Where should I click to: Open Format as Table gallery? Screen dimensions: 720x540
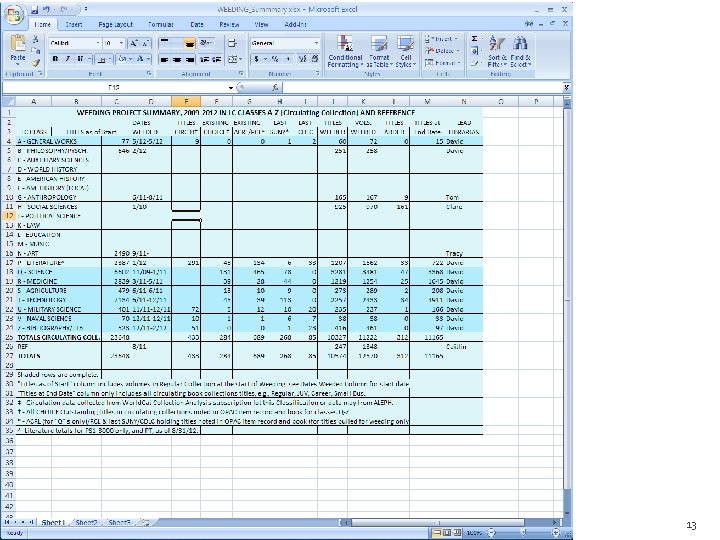379,51
